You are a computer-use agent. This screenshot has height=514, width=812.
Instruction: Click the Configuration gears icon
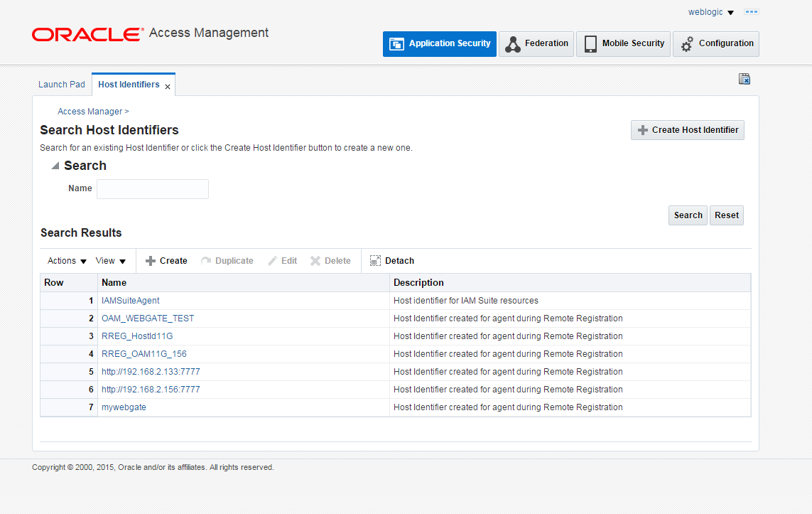(686, 43)
